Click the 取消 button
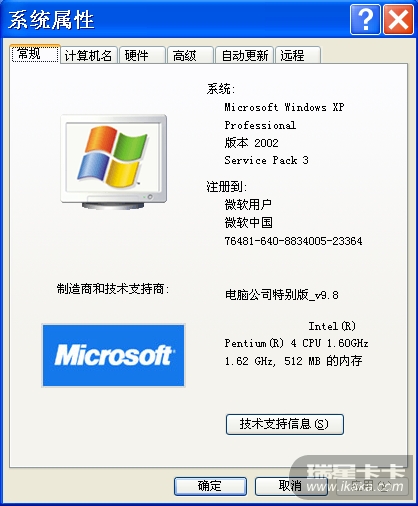Screen dimensions: 418x506 (291, 486)
